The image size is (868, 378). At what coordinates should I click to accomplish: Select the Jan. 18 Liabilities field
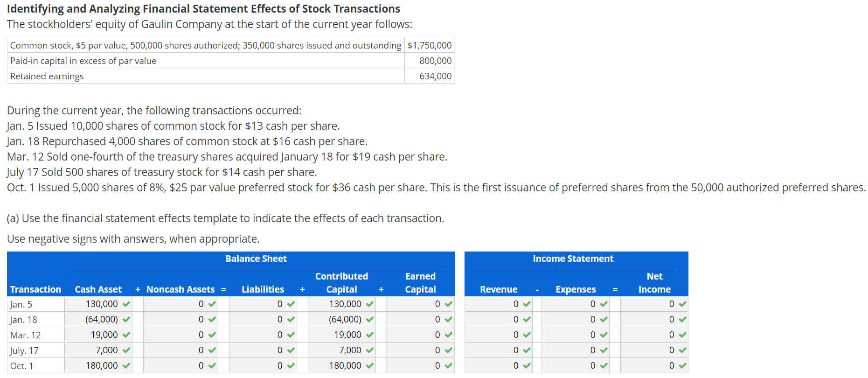(x=263, y=319)
